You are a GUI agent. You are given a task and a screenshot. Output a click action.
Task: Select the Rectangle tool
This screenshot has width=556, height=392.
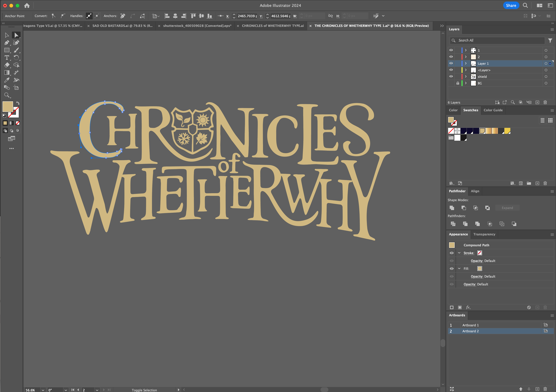pyautogui.click(x=7, y=50)
